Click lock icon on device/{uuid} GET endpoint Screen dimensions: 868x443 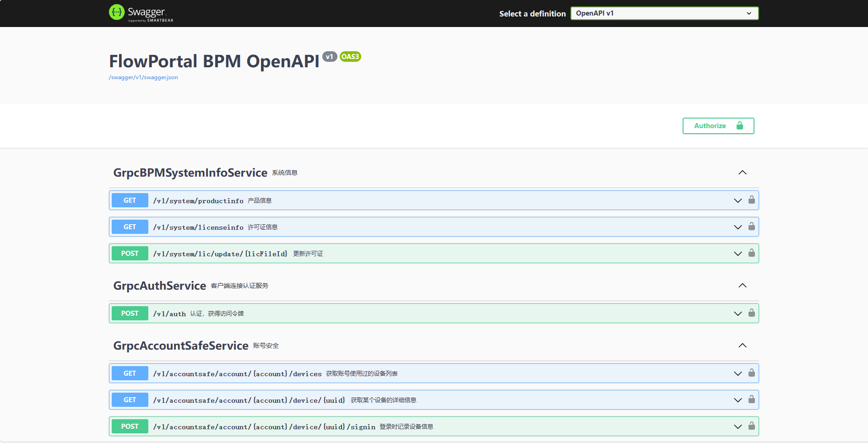751,400
